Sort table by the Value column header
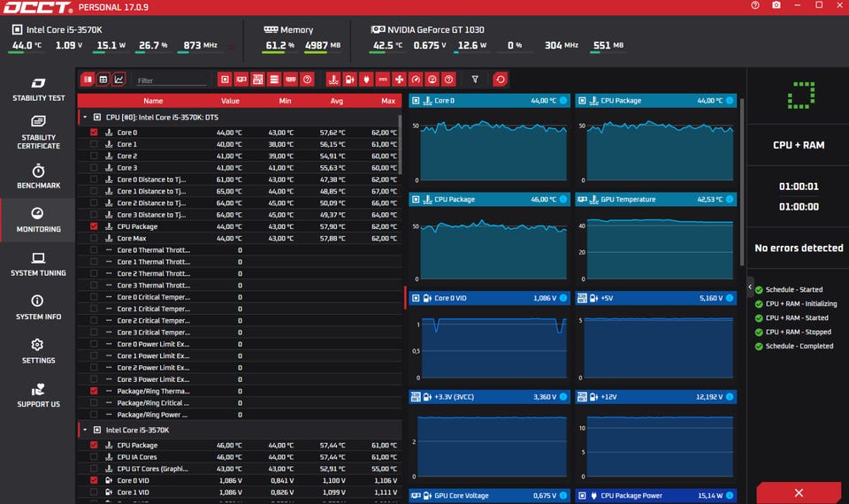Screen dimensions: 849x504 230,101
